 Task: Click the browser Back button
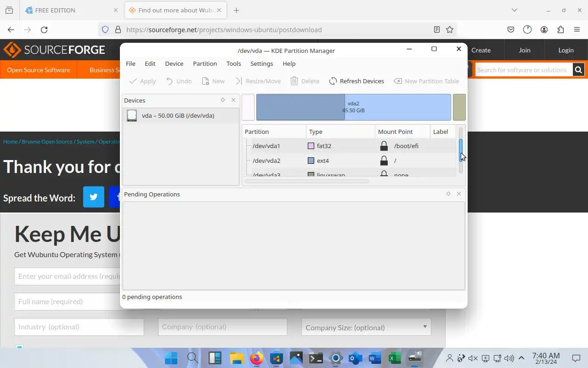[x=11, y=29]
